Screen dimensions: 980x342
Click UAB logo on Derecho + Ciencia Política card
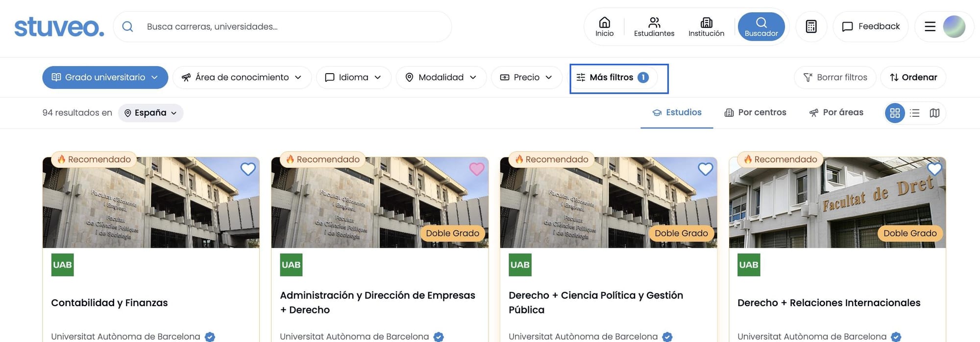[520, 265]
